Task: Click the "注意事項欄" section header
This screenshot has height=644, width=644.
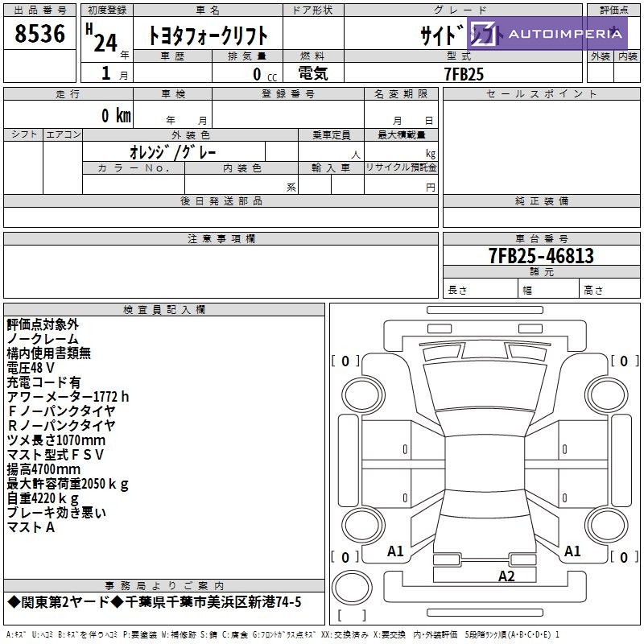Action: coord(221,238)
